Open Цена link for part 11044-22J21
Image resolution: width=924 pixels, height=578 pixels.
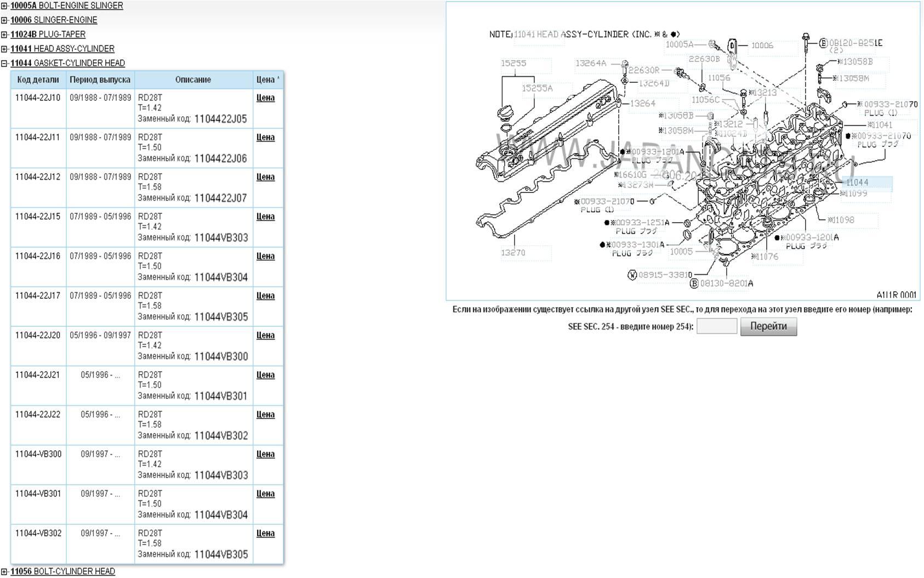point(265,375)
